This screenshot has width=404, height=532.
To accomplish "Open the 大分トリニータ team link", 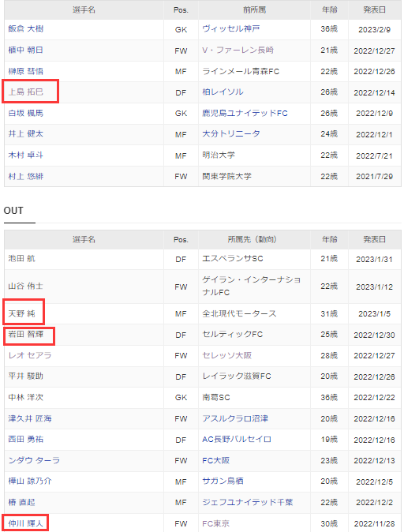I will pyautogui.click(x=231, y=133).
